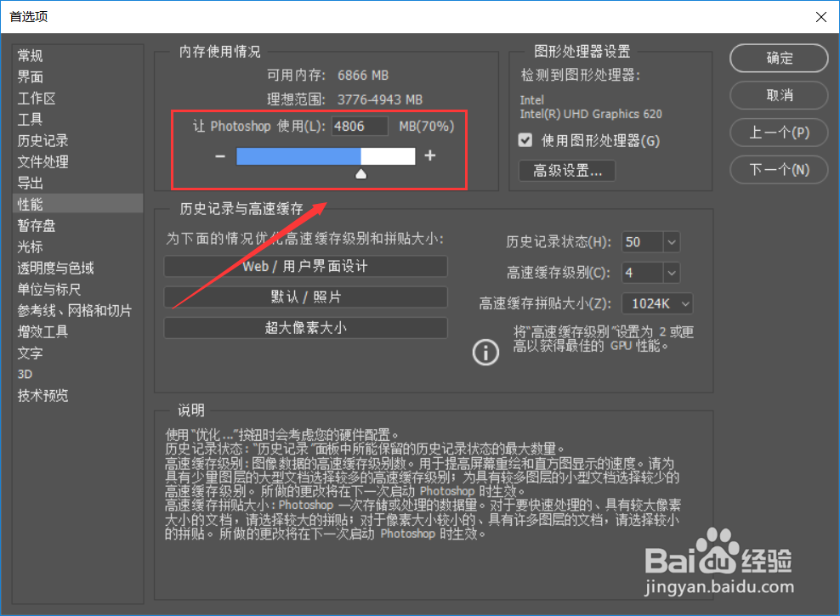Click 可用内存 value 6866 MB
Viewport: 840px width, 616px height.
pyautogui.click(x=363, y=76)
